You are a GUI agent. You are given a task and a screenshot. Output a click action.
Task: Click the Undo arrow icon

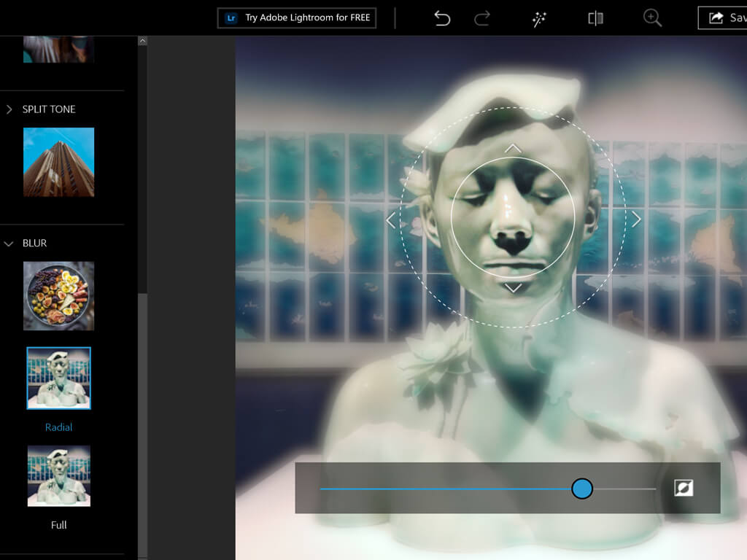click(442, 18)
